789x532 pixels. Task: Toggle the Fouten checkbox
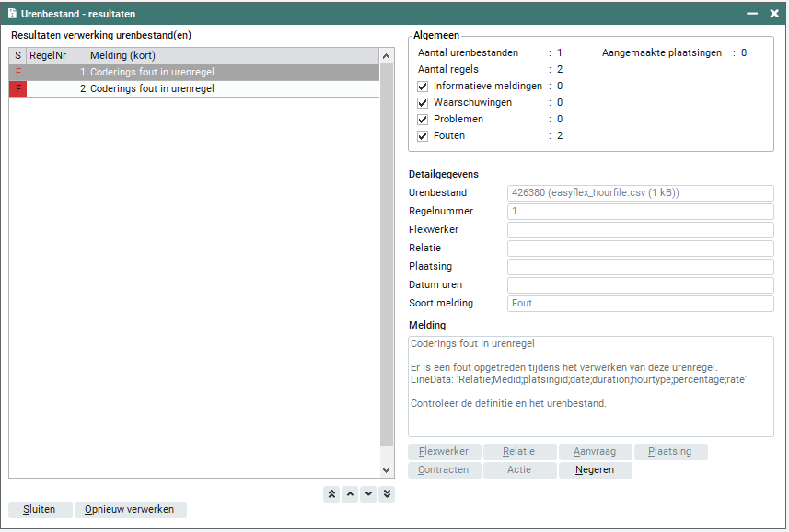424,136
